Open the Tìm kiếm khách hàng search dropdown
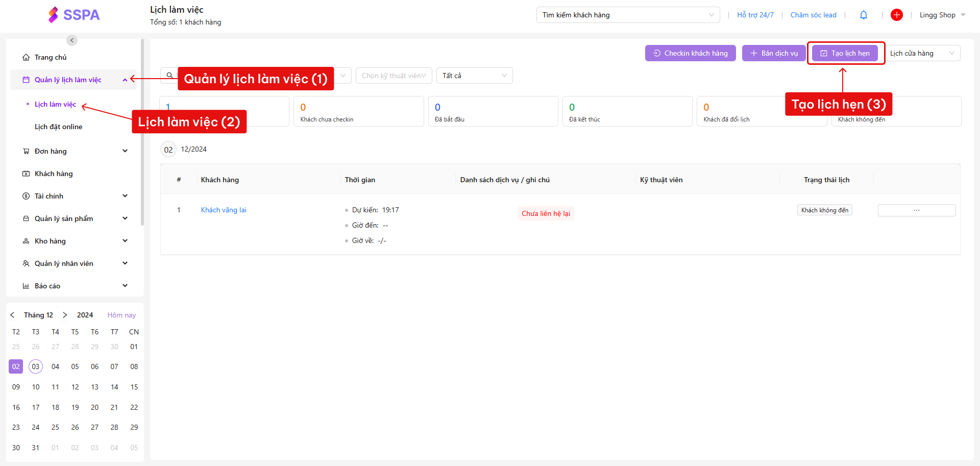The image size is (980, 466). pyautogui.click(x=628, y=15)
